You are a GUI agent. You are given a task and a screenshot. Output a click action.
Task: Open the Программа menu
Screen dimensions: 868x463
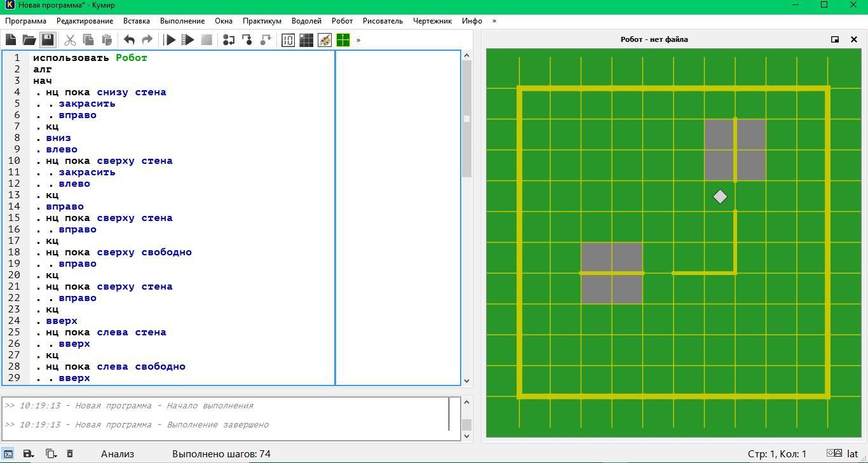[25, 21]
